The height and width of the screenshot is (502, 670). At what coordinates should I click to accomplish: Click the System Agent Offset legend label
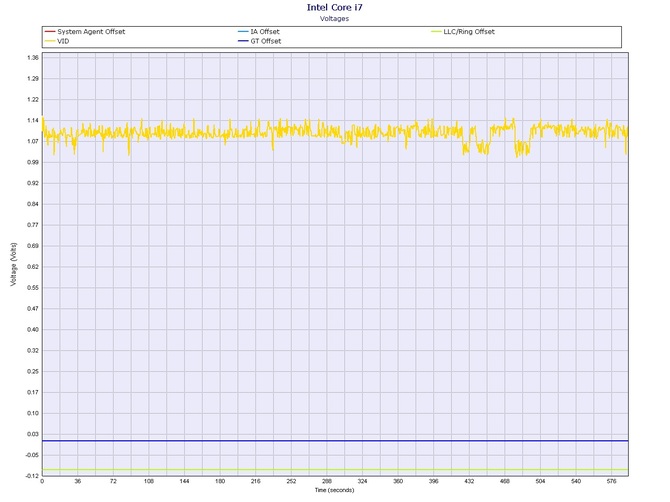click(91, 32)
